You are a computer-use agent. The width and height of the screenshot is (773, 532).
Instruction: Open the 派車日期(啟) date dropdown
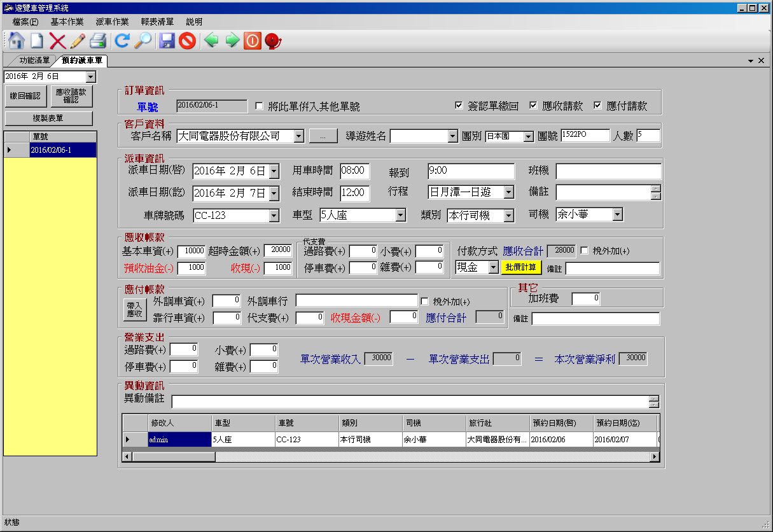274,171
